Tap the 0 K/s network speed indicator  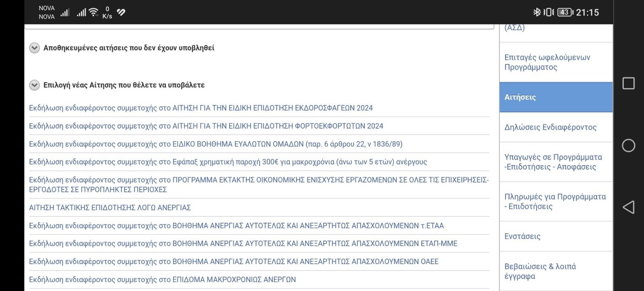coord(107,12)
